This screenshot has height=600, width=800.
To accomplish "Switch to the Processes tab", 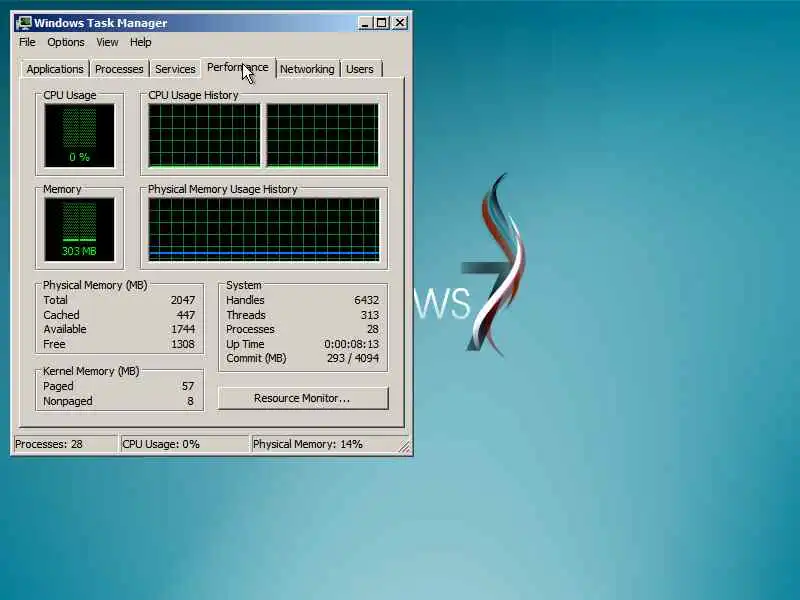I will coord(119,69).
